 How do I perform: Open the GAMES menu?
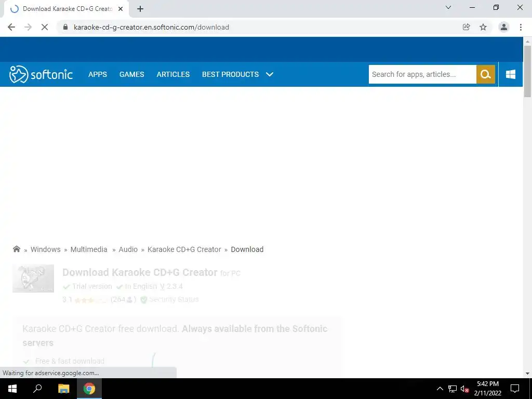click(131, 74)
